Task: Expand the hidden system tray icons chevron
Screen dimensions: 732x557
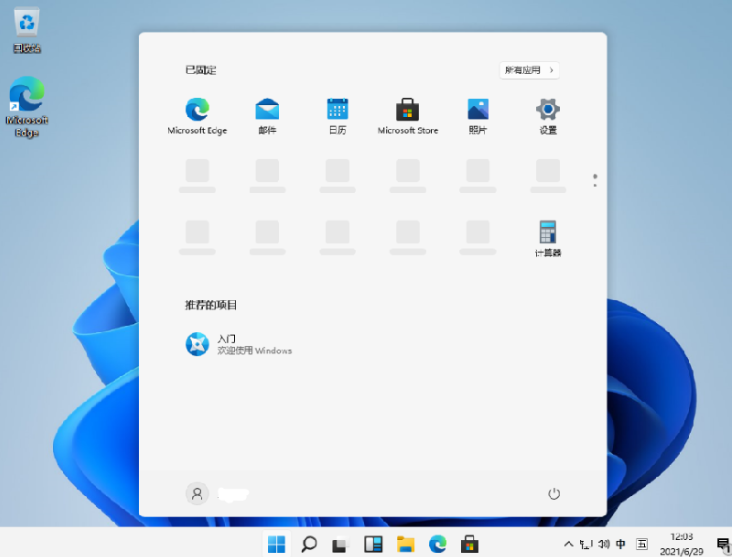Action: pyautogui.click(x=568, y=544)
